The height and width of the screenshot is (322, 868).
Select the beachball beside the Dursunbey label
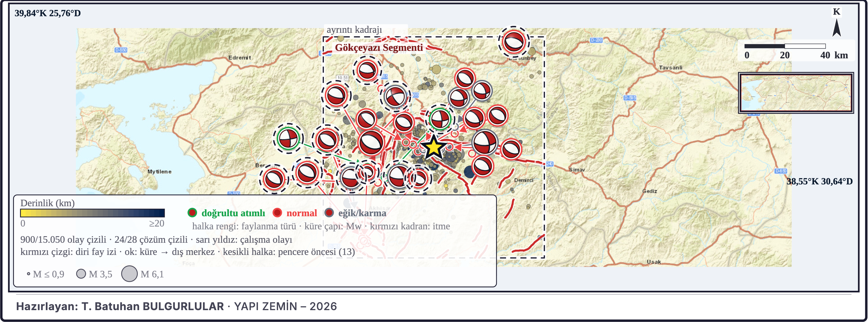pyautogui.click(x=514, y=42)
